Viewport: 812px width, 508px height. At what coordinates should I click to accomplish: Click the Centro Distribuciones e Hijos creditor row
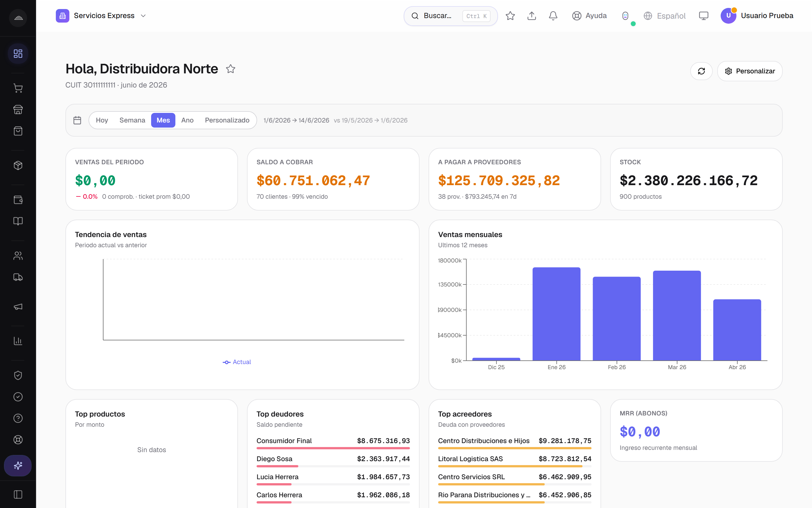click(x=515, y=443)
